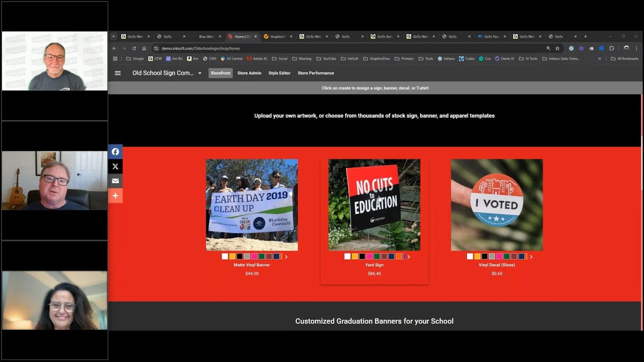644x362 pixels.
Task: Switch to the GoTo Status browser tab
Action: tap(384, 36)
